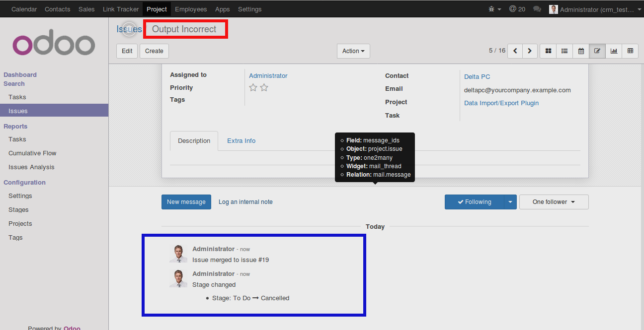Switch to kanban view icon

pos(548,51)
